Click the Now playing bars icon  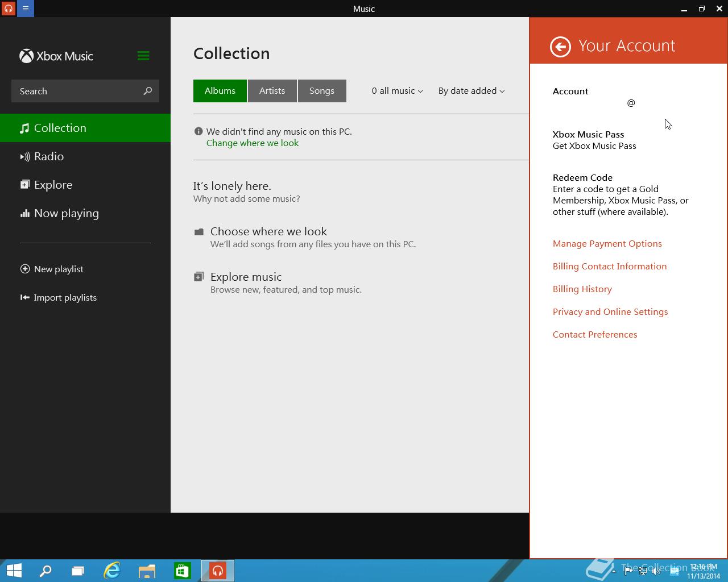[x=24, y=214]
